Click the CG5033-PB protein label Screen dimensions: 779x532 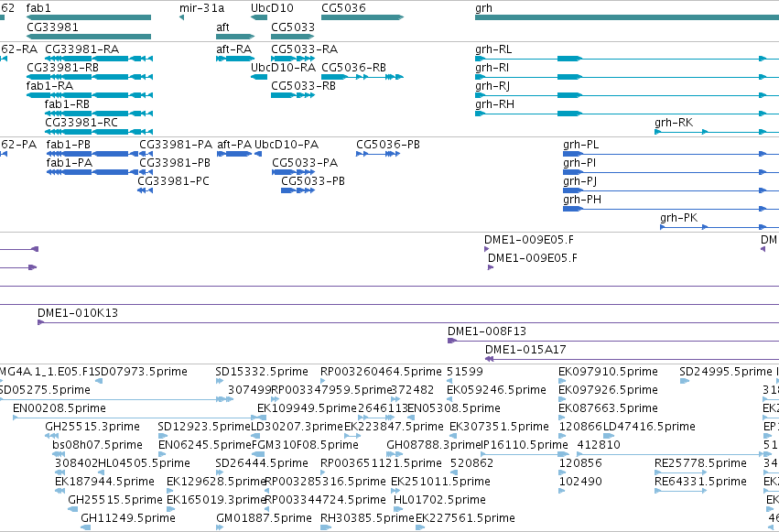(x=313, y=181)
